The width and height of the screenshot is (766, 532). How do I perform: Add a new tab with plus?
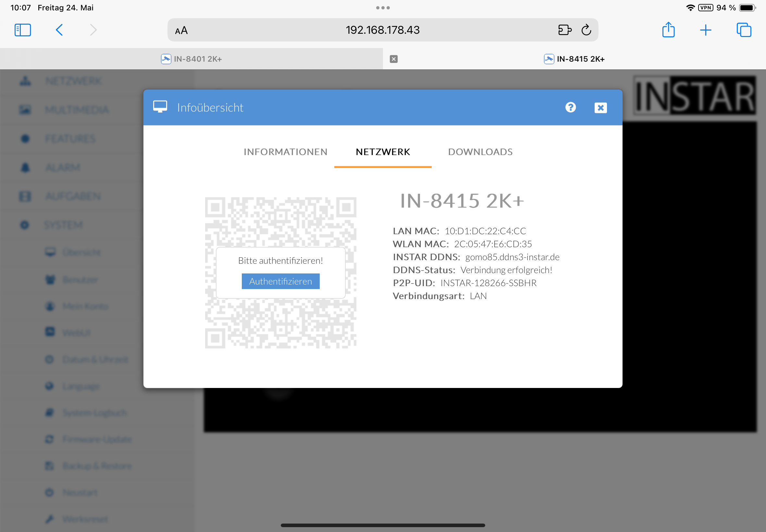(705, 30)
